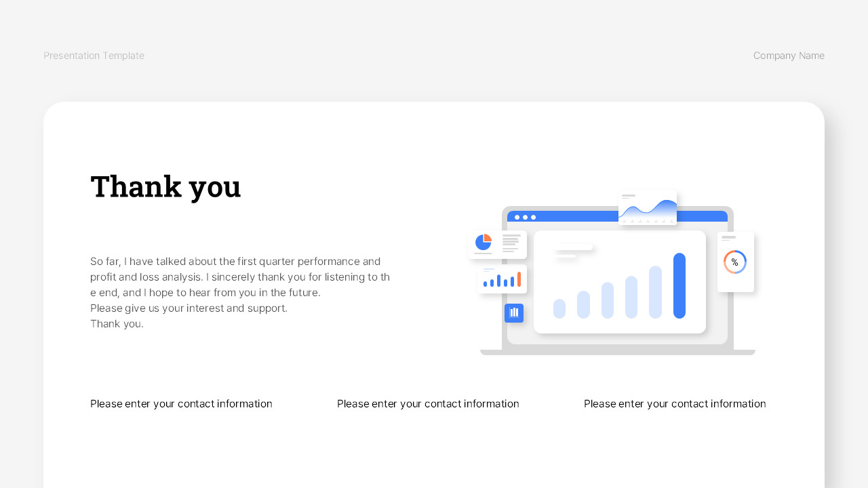Select the tallest blue bar in the chart
This screenshot has width=868, height=488.
click(679, 285)
